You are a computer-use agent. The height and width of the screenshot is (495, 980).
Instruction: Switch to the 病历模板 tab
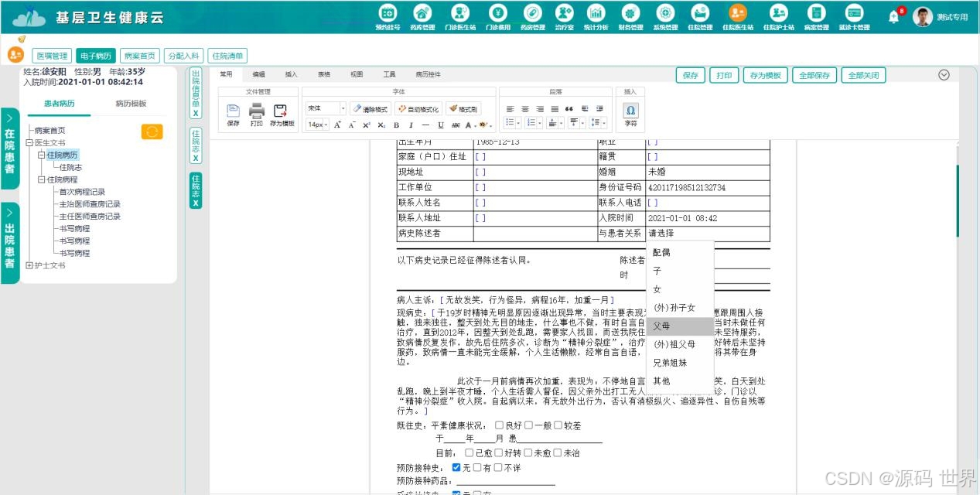point(131,104)
